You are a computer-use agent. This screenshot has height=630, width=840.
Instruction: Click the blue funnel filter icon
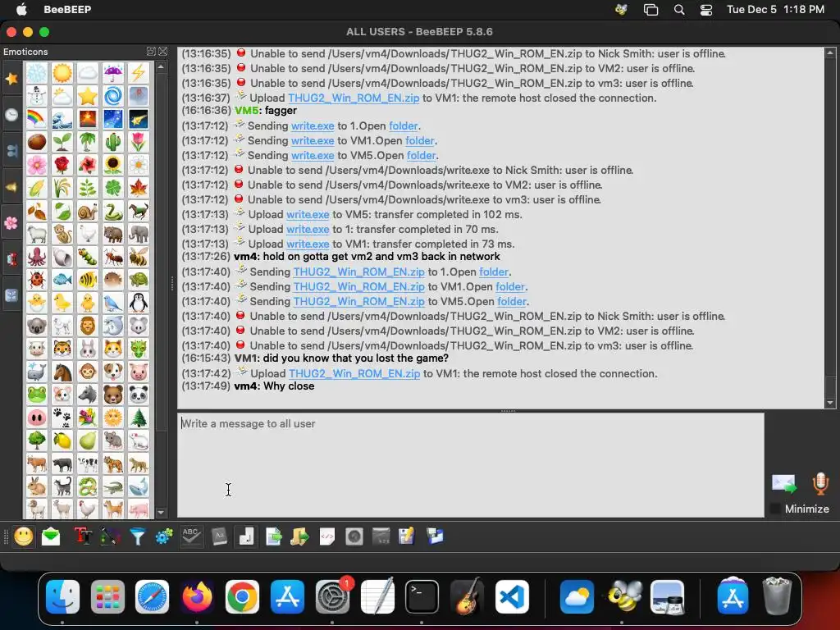pos(137,536)
